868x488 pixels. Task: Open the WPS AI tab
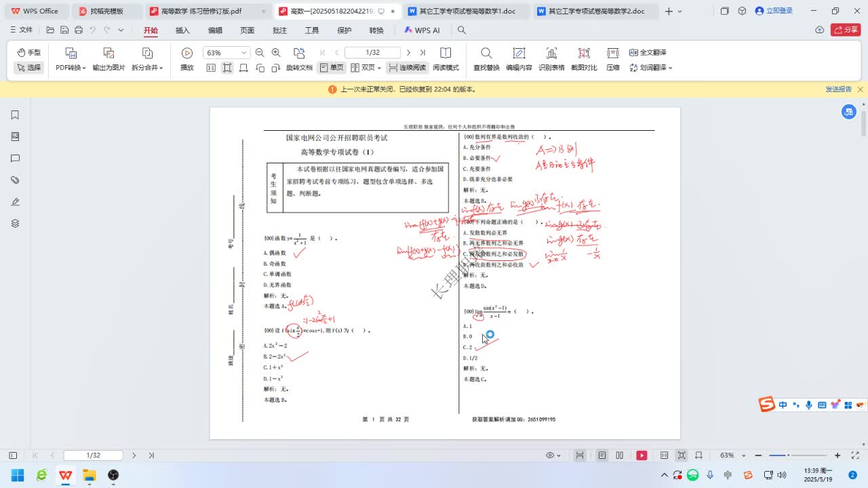pyautogui.click(x=422, y=30)
